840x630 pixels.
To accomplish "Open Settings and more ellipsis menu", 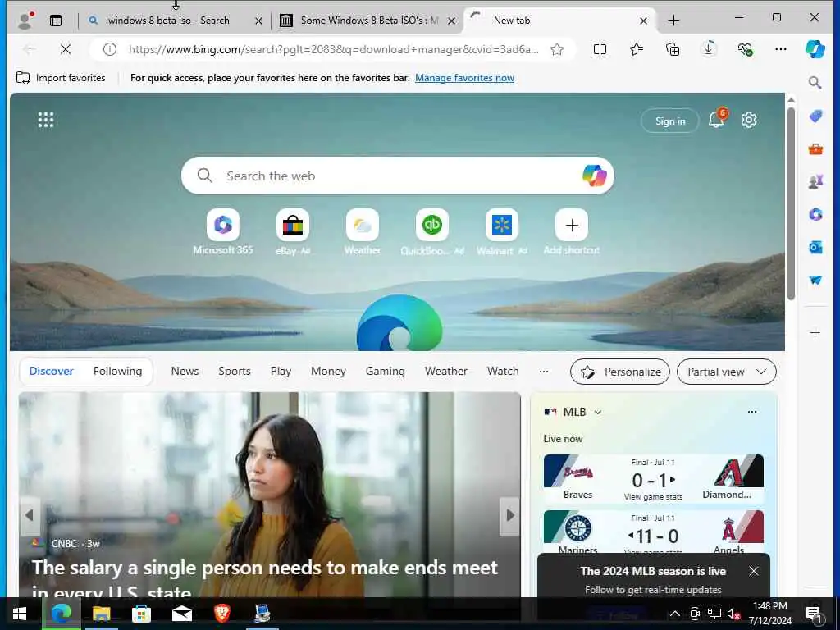I will [x=781, y=49].
